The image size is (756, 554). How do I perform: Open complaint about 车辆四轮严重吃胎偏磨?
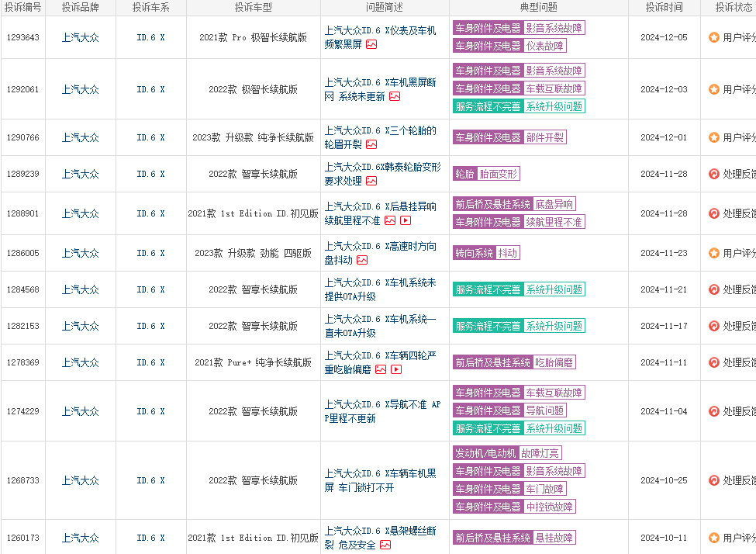[380, 362]
